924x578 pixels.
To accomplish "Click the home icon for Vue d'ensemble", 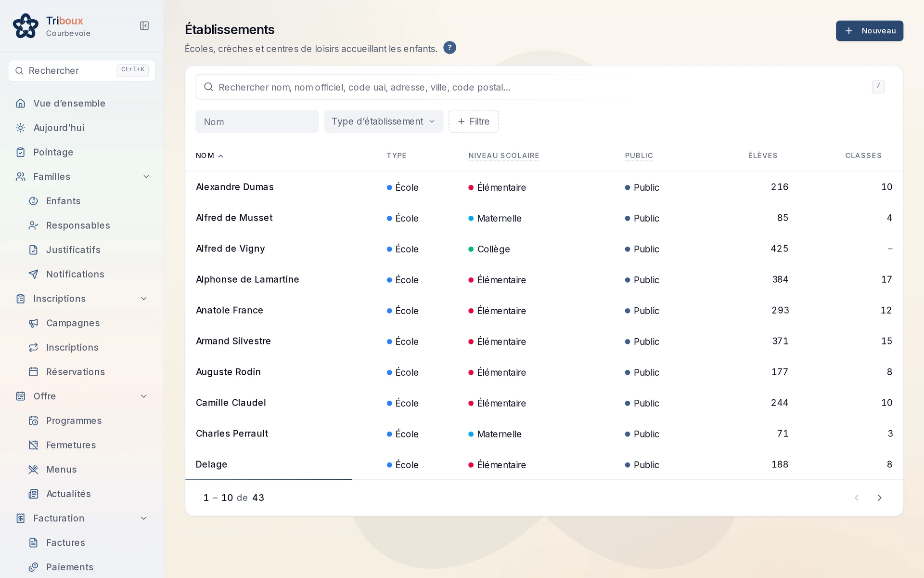I will point(20,104).
